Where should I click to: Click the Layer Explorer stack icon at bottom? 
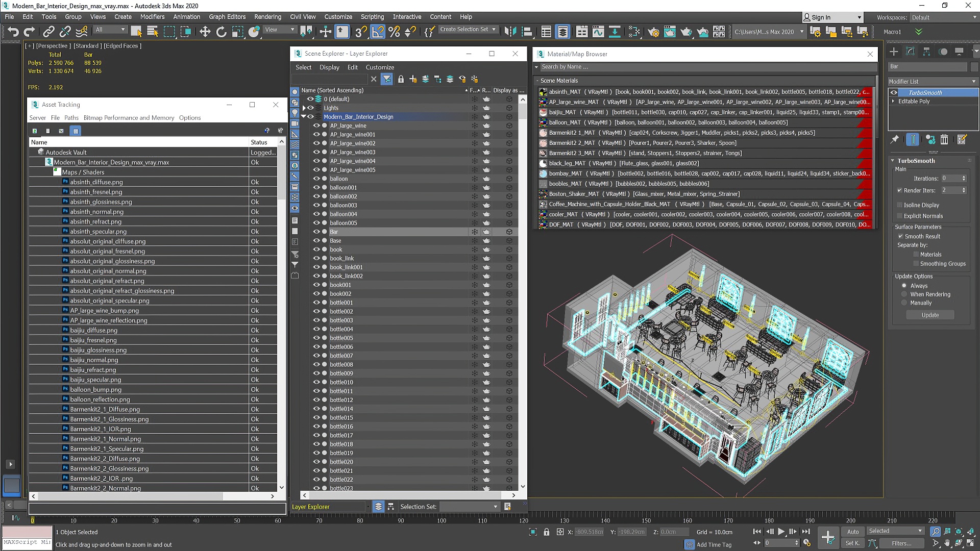[378, 507]
